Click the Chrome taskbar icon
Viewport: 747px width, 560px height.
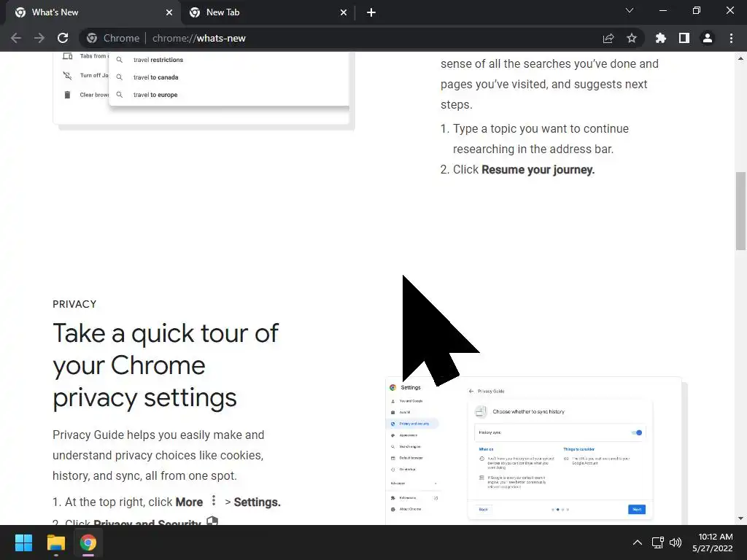(88, 542)
